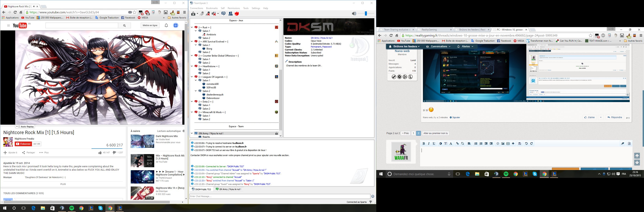
Task: Click remove formatting eraser icon
Action: (622, 144)
